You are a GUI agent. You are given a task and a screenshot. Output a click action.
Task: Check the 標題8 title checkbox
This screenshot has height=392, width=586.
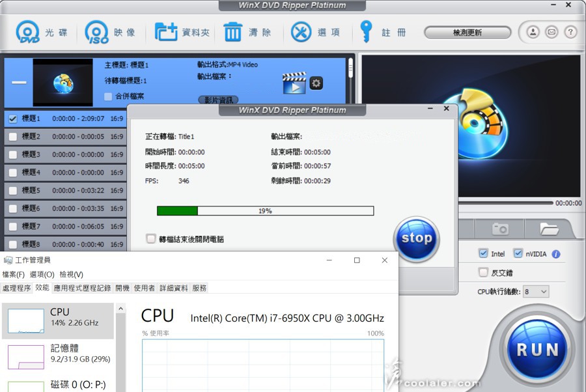click(13, 244)
